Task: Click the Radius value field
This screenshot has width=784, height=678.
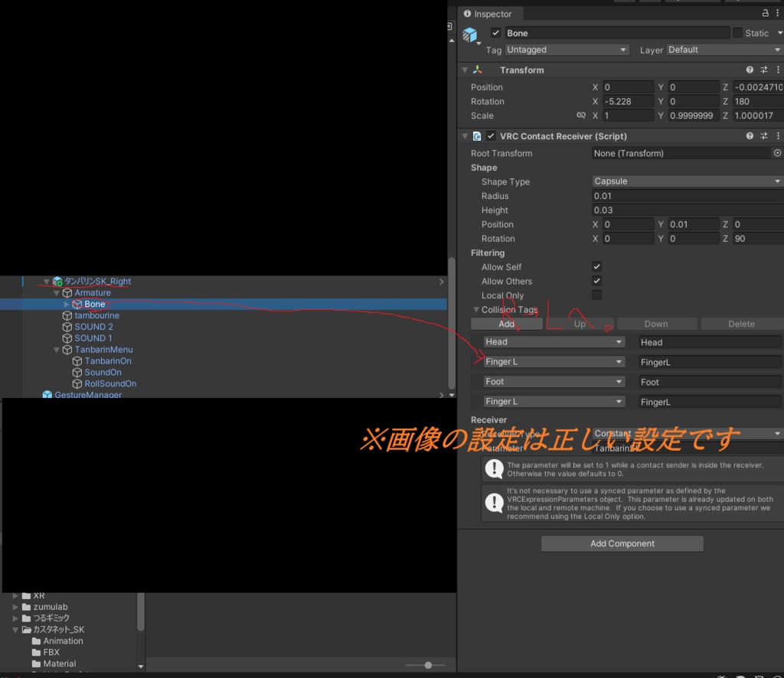Action: click(688, 196)
